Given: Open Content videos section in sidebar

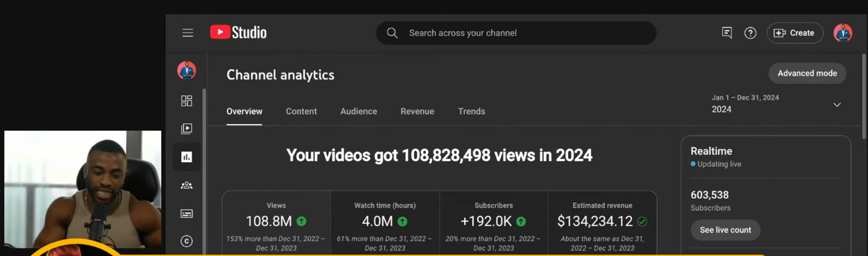Looking at the screenshot, I should point(187,129).
